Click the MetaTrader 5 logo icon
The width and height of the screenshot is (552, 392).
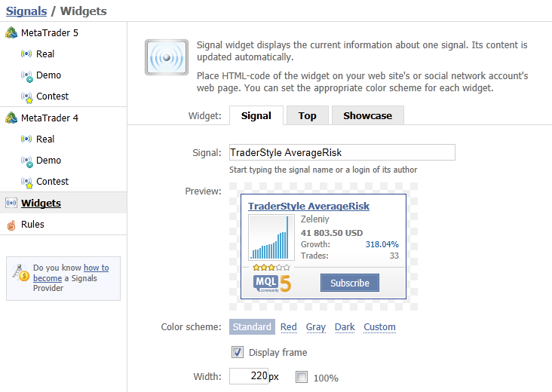pyautogui.click(x=11, y=32)
